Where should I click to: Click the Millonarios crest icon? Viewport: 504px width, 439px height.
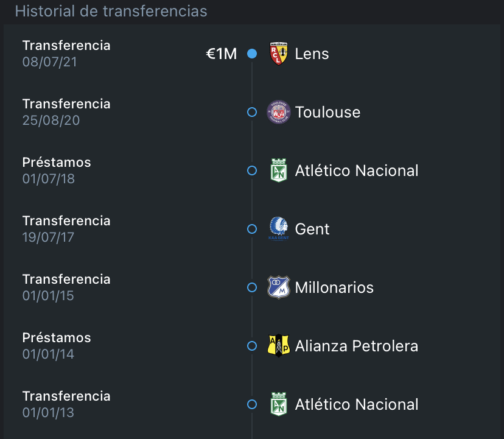(x=278, y=287)
